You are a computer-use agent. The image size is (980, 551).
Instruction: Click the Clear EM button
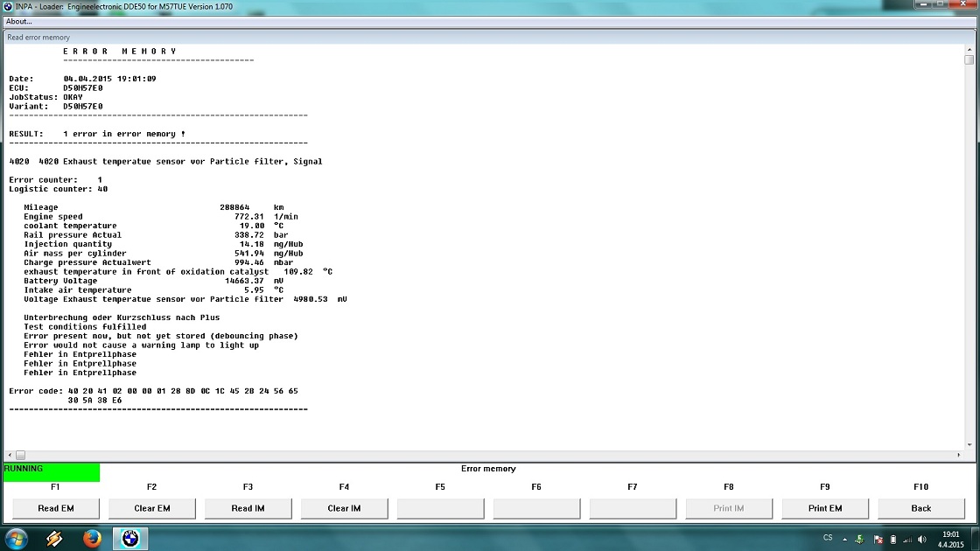tap(152, 508)
